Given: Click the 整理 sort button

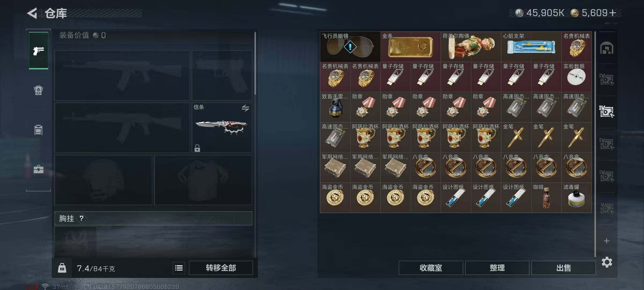Looking at the screenshot, I should [497, 268].
